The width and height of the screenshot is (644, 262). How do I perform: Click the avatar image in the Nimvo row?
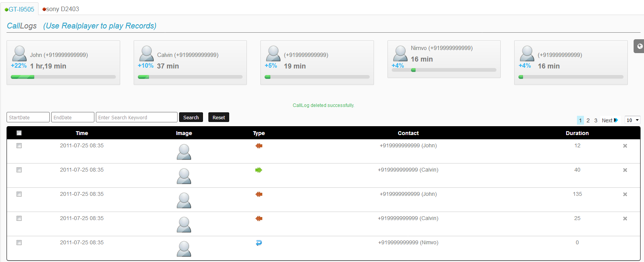pos(184,249)
